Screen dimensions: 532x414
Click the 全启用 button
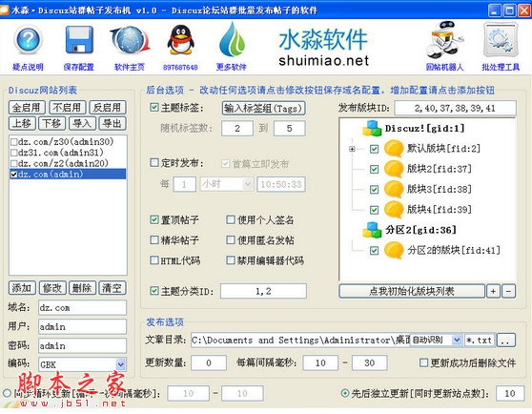pyautogui.click(x=27, y=108)
